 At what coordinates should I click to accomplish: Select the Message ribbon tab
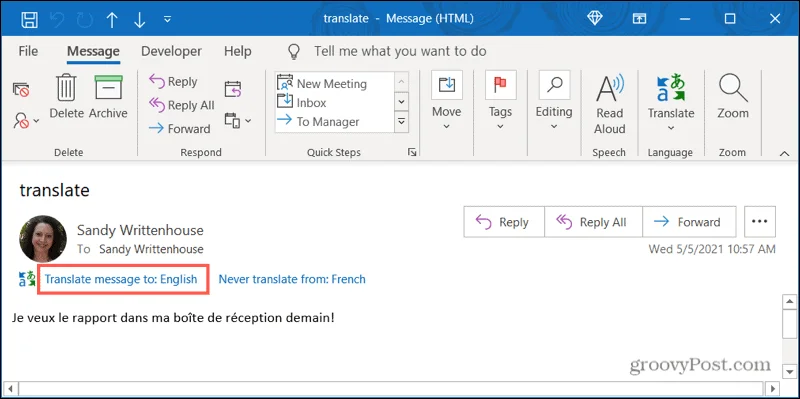93,51
